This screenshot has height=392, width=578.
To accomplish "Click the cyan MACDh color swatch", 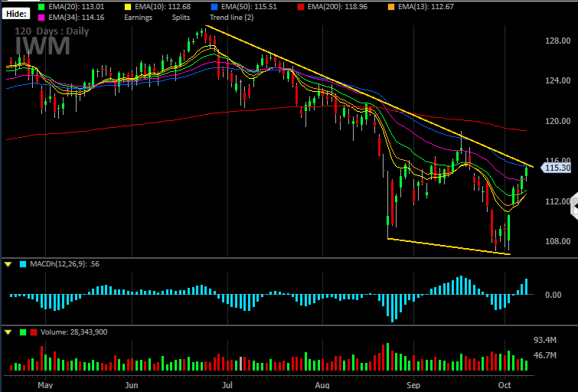I will (23, 264).
